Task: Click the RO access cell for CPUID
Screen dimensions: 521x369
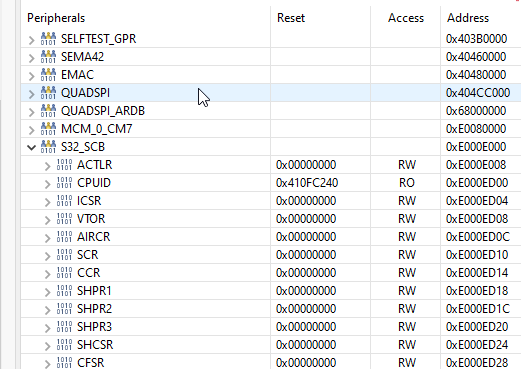Action: click(x=407, y=183)
